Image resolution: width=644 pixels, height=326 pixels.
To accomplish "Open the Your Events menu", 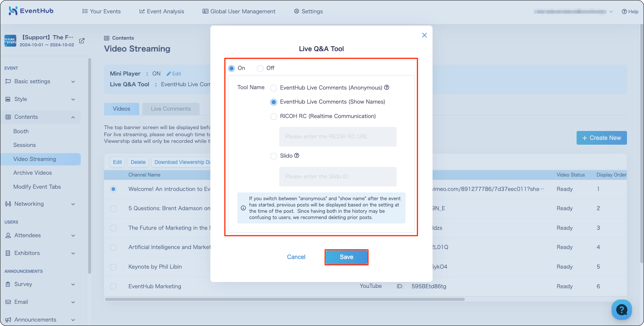I will [x=101, y=11].
